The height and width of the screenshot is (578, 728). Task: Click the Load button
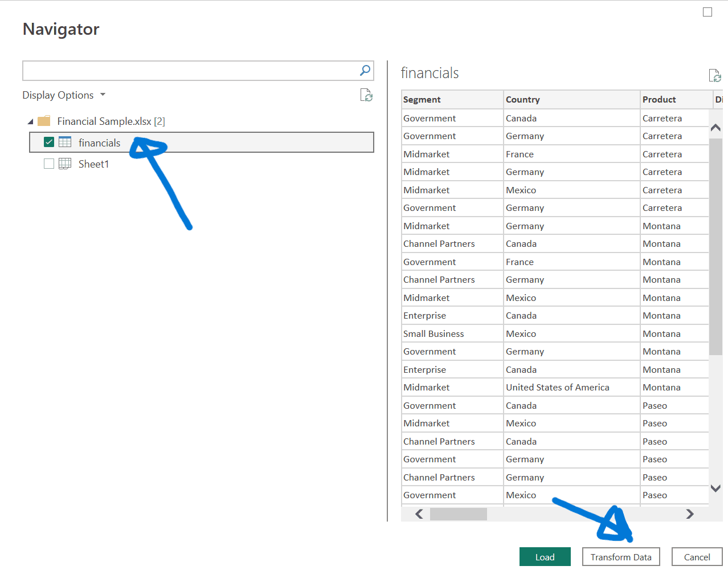[545, 557]
